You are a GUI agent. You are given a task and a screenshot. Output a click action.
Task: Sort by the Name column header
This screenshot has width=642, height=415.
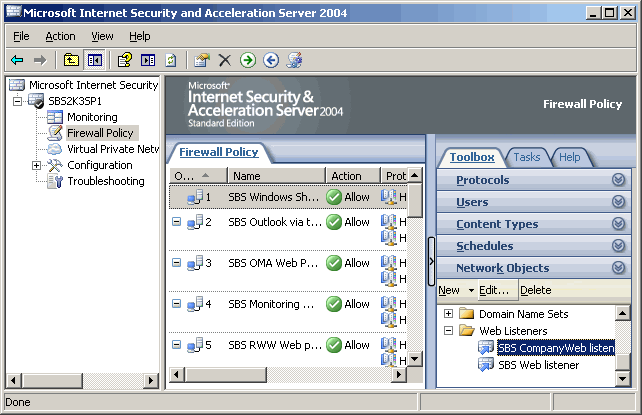276,176
